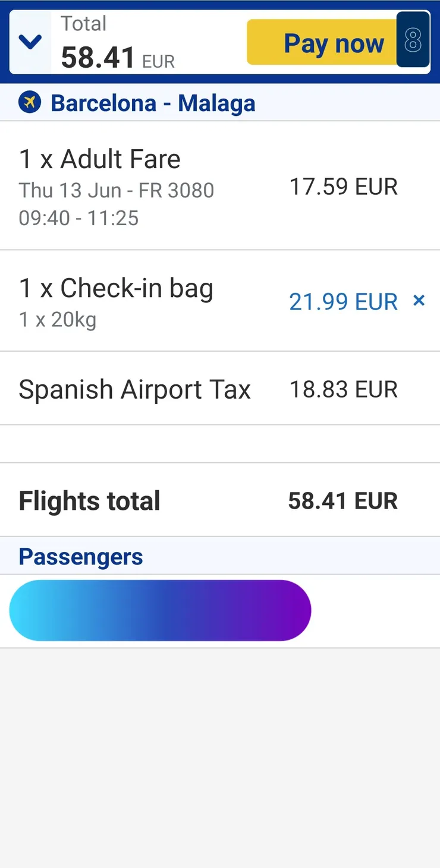Select the Barcelona - Malaga route header
Viewport: 440px width, 868px height.
[153, 103]
